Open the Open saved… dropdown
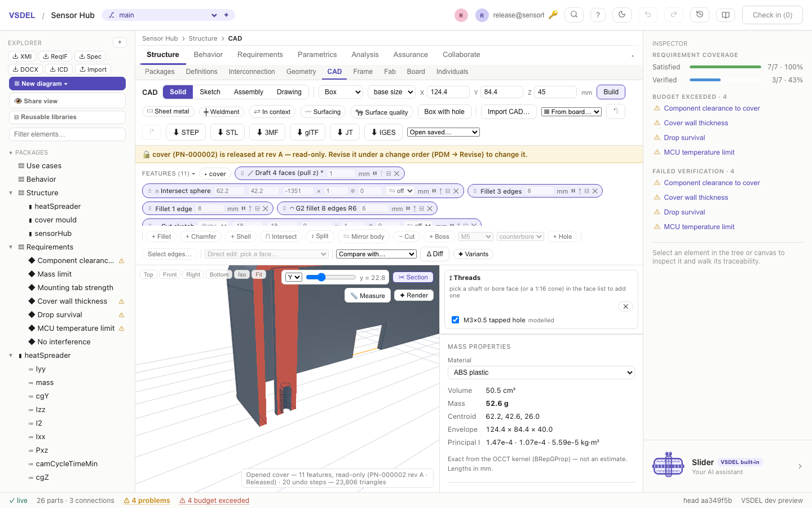Viewport: 812px width, 508px height. [444, 132]
